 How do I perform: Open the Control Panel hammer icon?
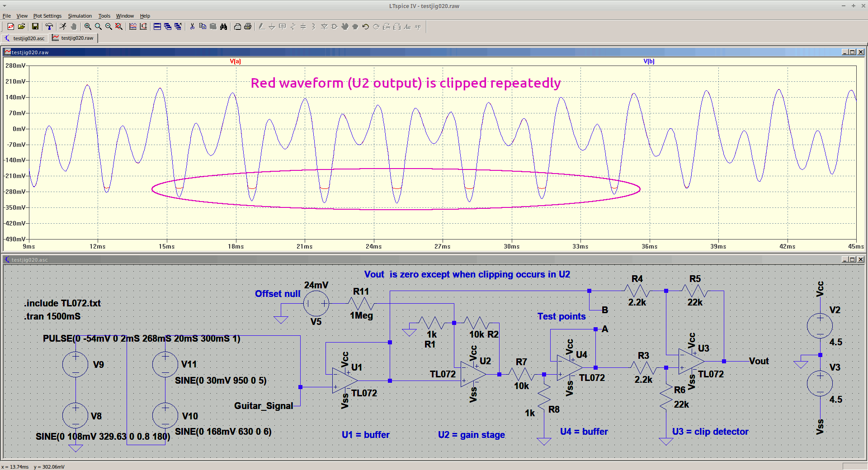(x=49, y=27)
